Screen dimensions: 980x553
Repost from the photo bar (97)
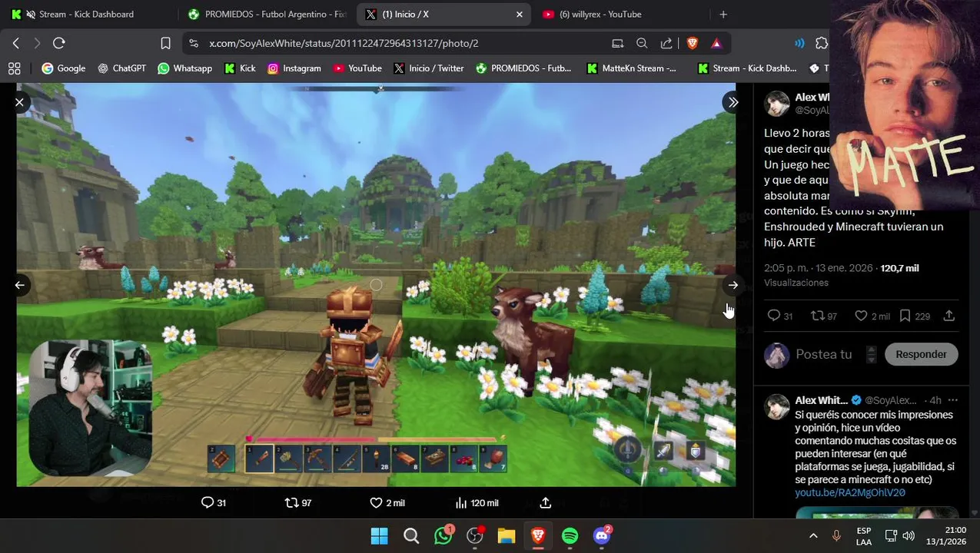click(298, 502)
